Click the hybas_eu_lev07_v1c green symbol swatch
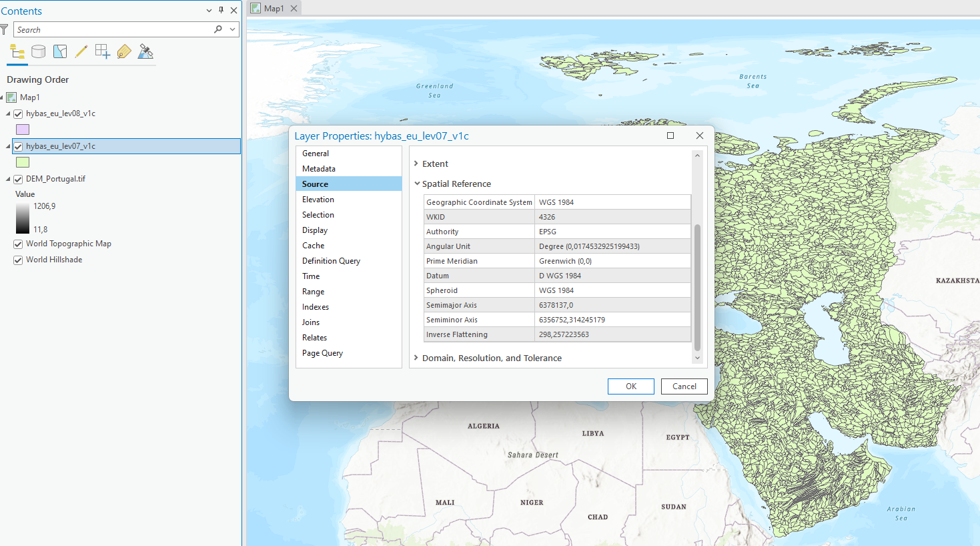This screenshot has height=546, width=980. (x=22, y=162)
